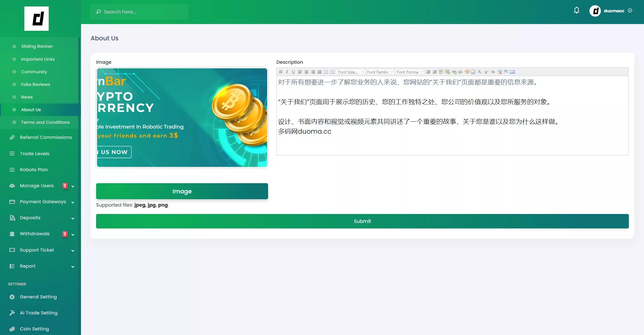Click the Image upload button

(x=182, y=191)
